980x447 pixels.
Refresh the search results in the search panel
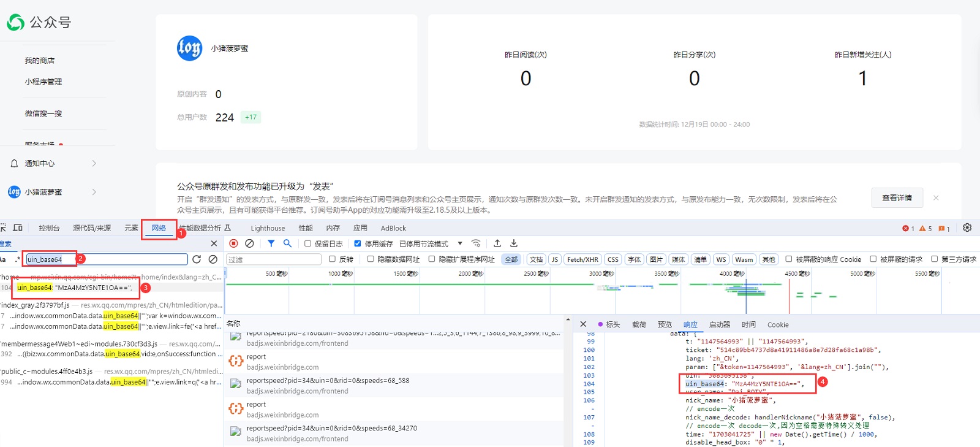[197, 259]
